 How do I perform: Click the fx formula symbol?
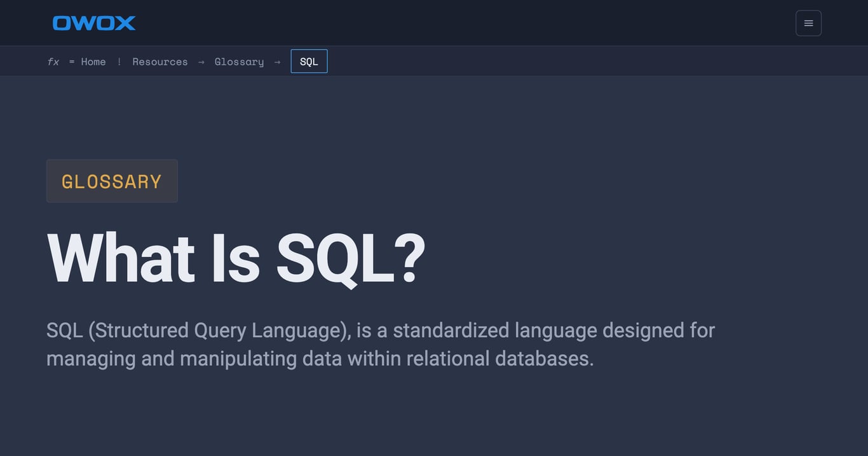[53, 62]
